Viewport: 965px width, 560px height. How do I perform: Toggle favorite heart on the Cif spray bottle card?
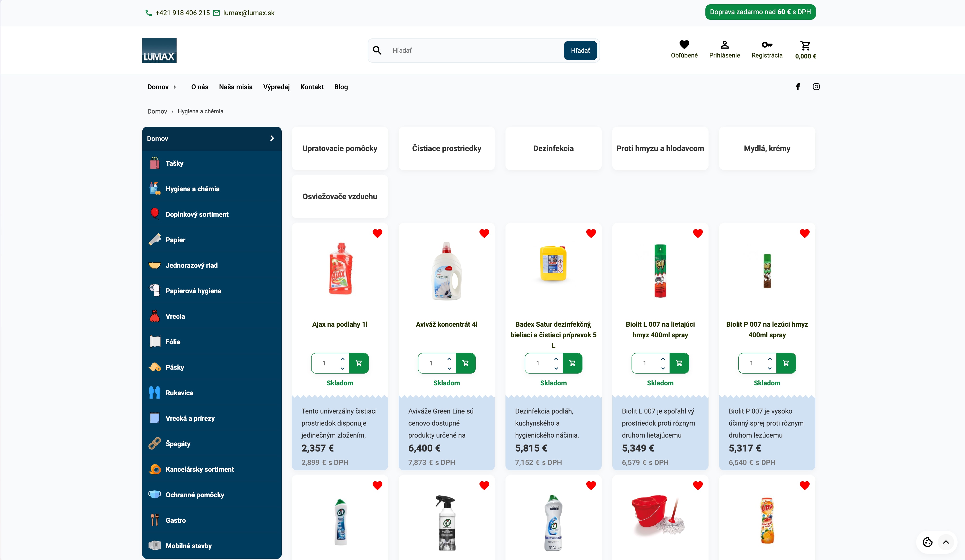[484, 485]
